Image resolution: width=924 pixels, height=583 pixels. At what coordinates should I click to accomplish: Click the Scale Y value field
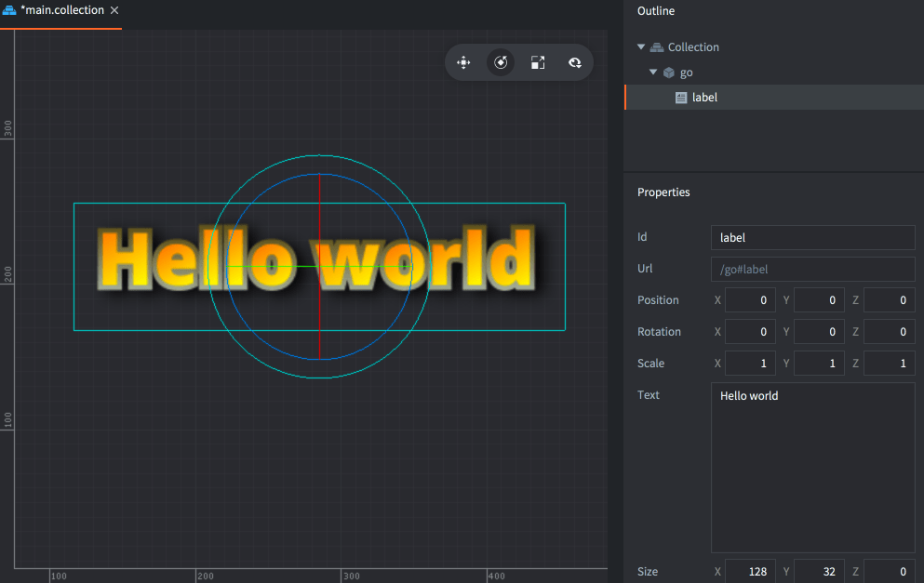pyautogui.click(x=819, y=364)
